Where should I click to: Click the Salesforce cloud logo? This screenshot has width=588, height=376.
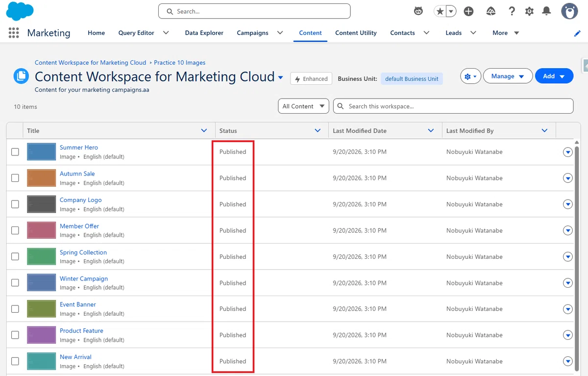click(x=20, y=11)
